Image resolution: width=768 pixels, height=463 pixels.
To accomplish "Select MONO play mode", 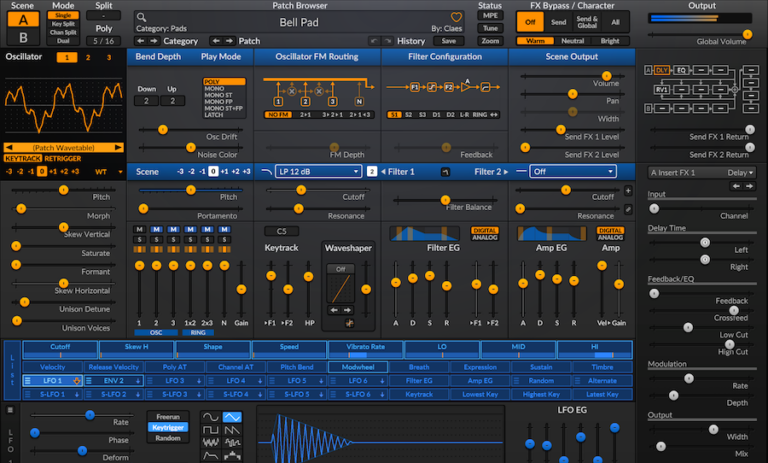I will point(214,89).
